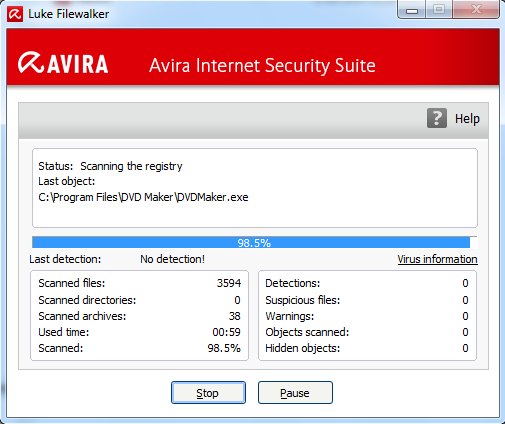The width and height of the screenshot is (505, 424).
Task: Click the Help text label
Action: [467, 118]
